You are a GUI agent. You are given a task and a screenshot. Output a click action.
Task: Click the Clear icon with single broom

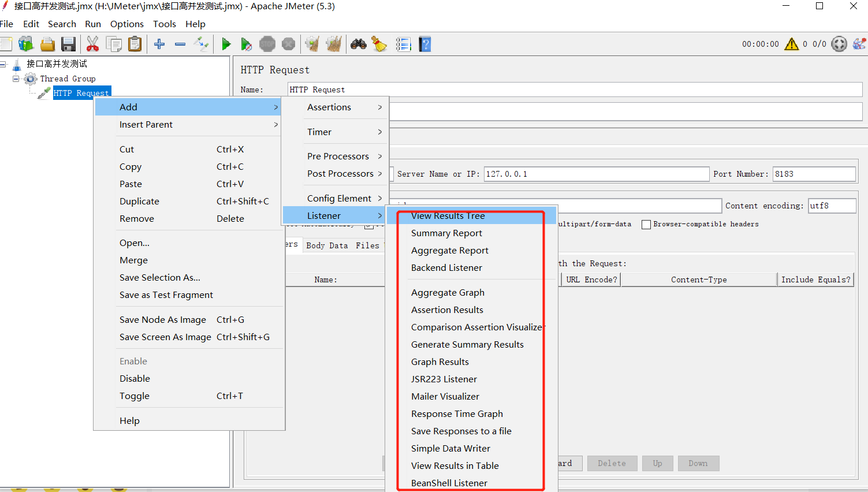point(312,44)
